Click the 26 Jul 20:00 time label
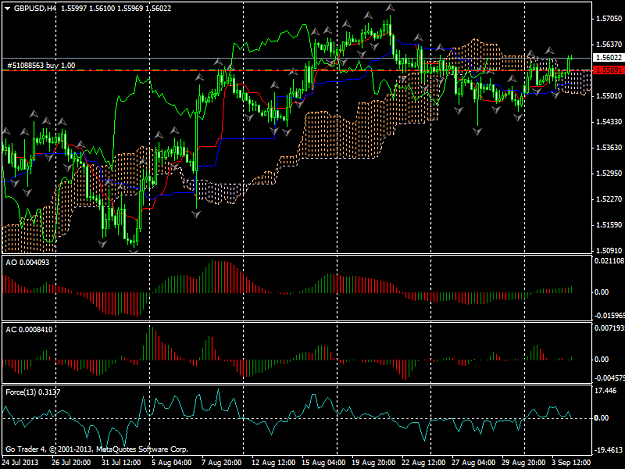This screenshot has height=469, width=625. pyautogui.click(x=71, y=462)
